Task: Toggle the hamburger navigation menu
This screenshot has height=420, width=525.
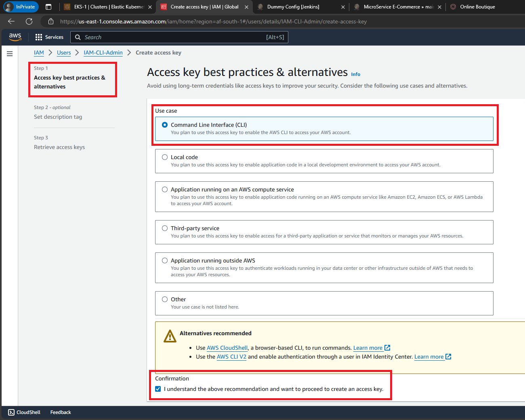Action: tap(10, 54)
